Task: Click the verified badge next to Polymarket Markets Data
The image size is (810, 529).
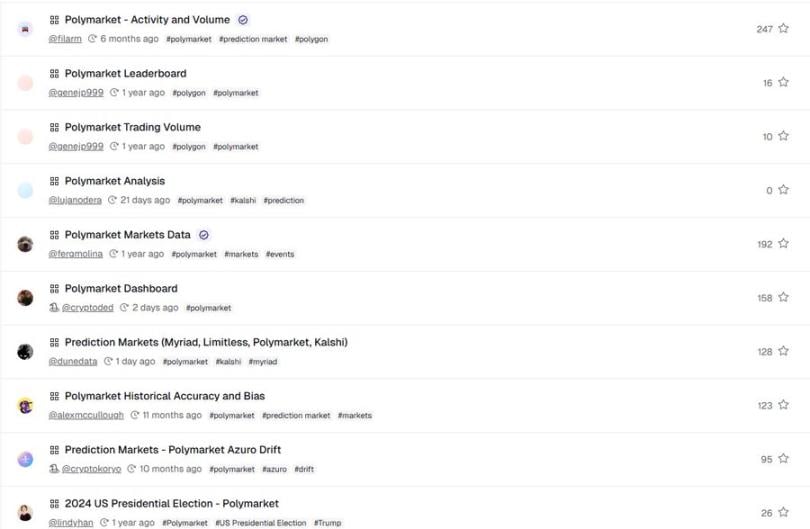Action: pos(204,235)
